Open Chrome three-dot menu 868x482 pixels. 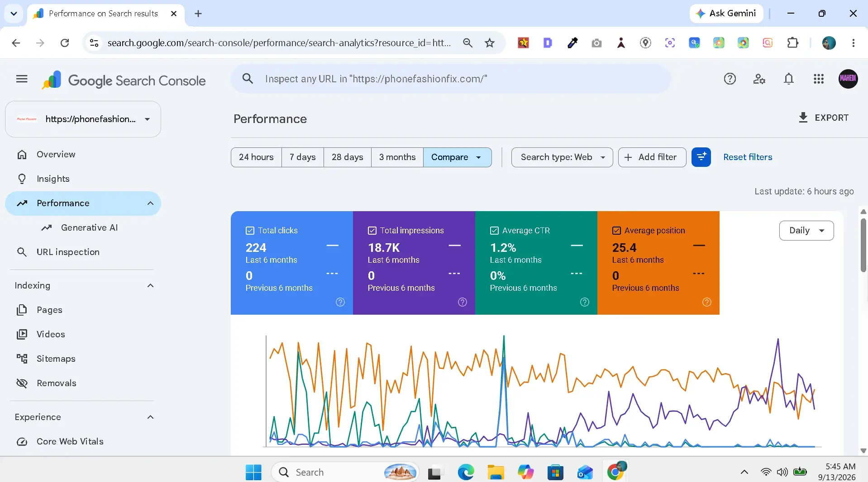pyautogui.click(x=854, y=43)
